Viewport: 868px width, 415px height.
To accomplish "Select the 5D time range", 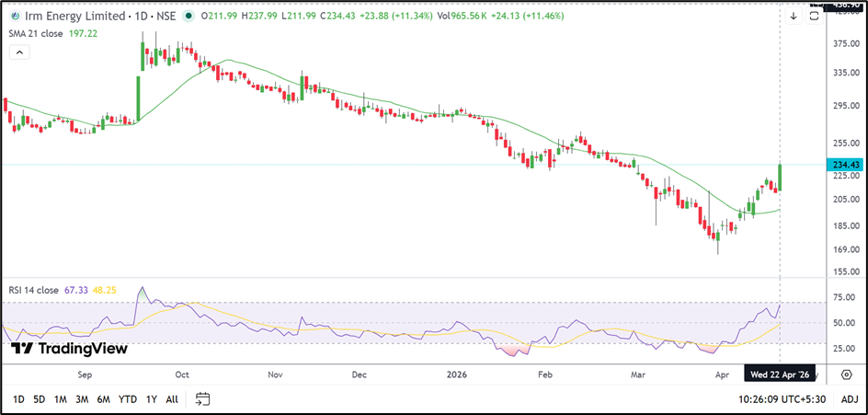I will pyautogui.click(x=39, y=399).
